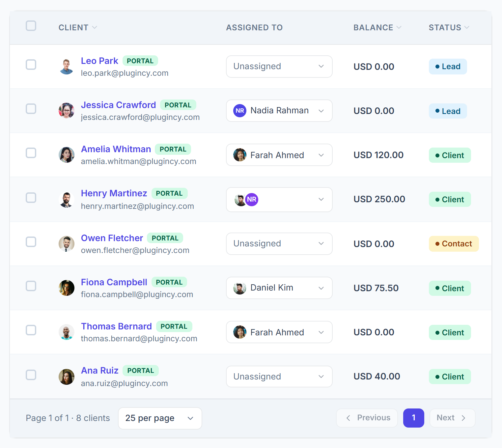Click Ana Ruiz's avatar photo
502x448 pixels.
(67, 377)
